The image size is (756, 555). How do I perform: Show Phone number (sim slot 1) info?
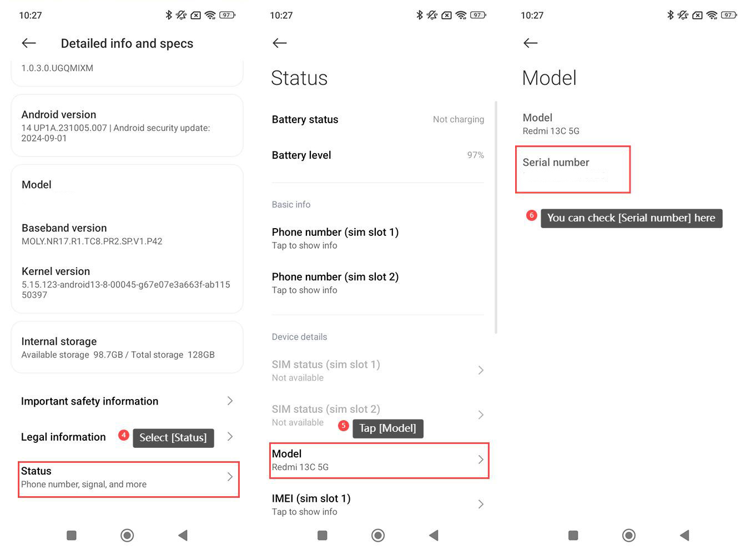point(335,238)
